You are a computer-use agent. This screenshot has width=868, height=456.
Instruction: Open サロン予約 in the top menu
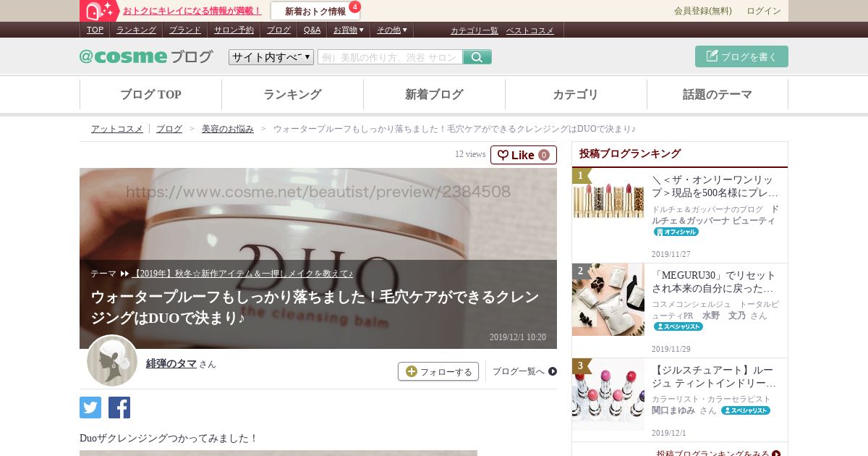(234, 30)
